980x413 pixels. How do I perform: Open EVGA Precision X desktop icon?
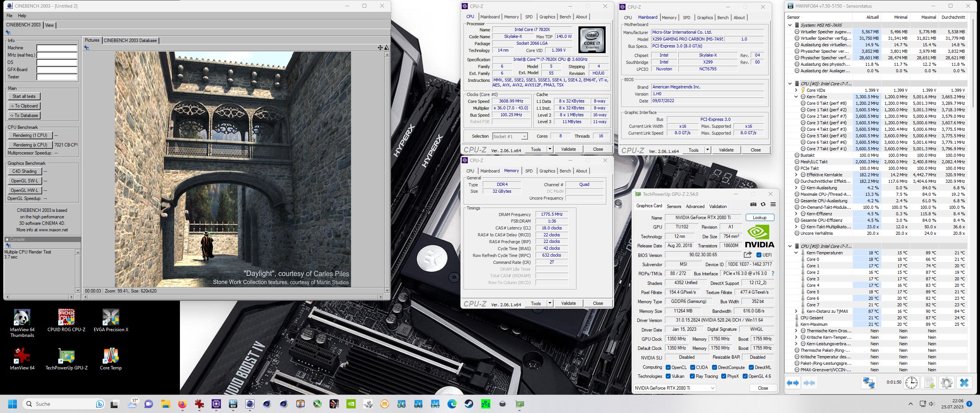pos(111,320)
